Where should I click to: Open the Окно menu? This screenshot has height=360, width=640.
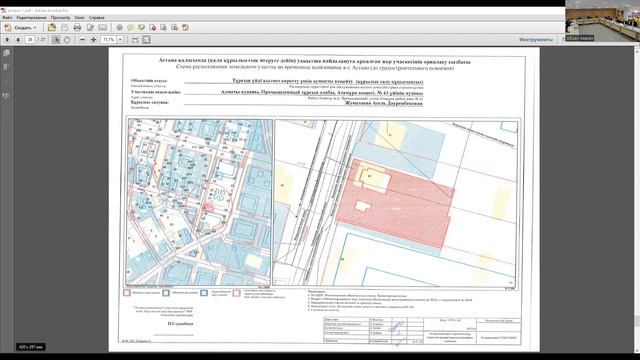coord(80,18)
